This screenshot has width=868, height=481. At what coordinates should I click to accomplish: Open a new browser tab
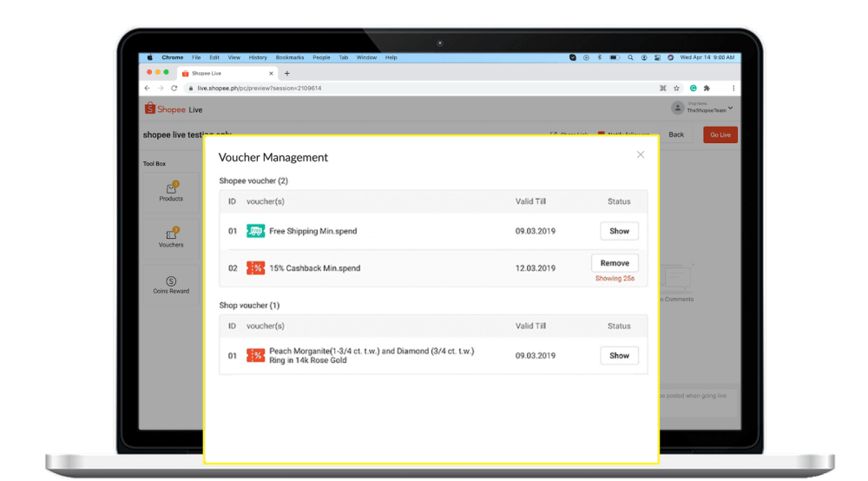286,73
